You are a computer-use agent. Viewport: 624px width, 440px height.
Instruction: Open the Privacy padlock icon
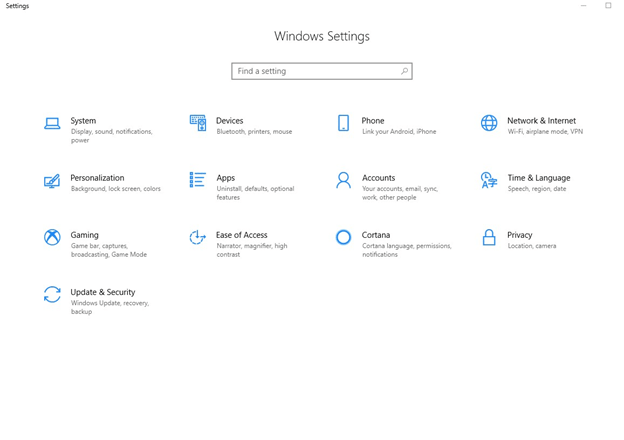pyautogui.click(x=489, y=237)
